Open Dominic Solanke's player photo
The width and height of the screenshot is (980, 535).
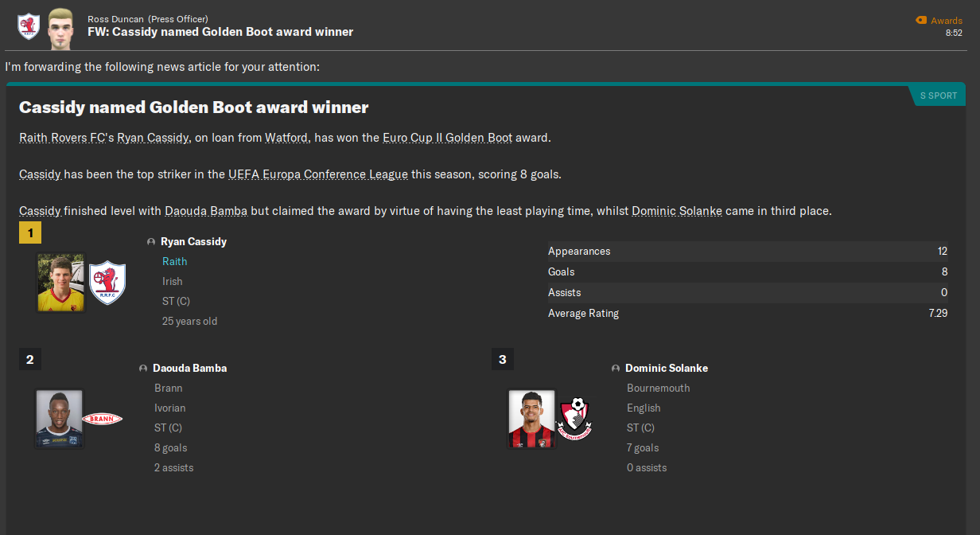(531, 419)
